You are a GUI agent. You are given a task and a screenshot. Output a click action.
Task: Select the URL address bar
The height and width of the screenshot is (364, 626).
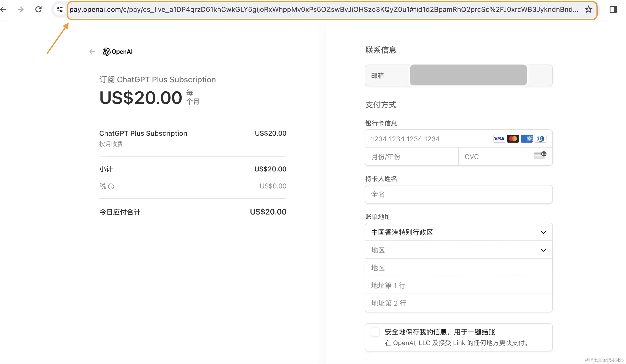323,9
